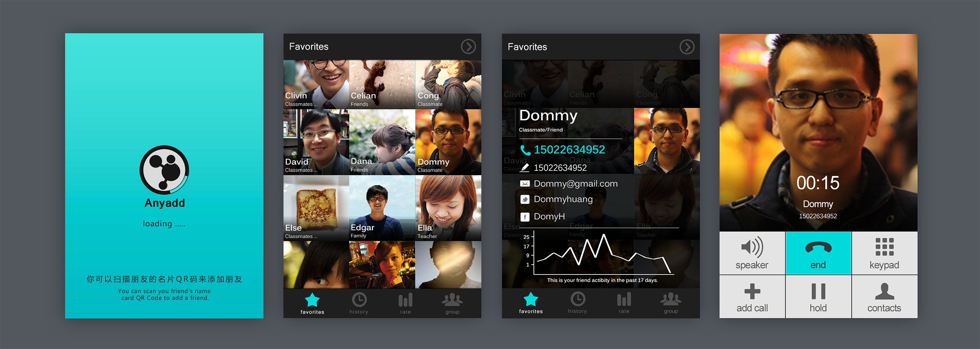Tap Dommy's highlighted photo on the details screen

pyautogui.click(x=667, y=141)
